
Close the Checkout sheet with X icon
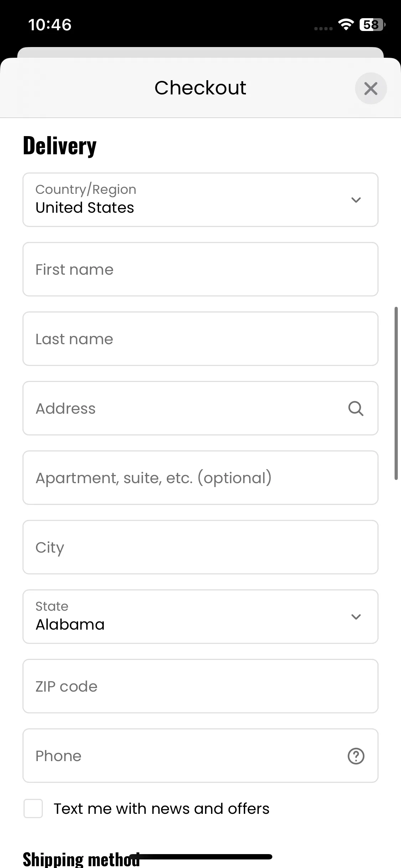click(x=371, y=88)
